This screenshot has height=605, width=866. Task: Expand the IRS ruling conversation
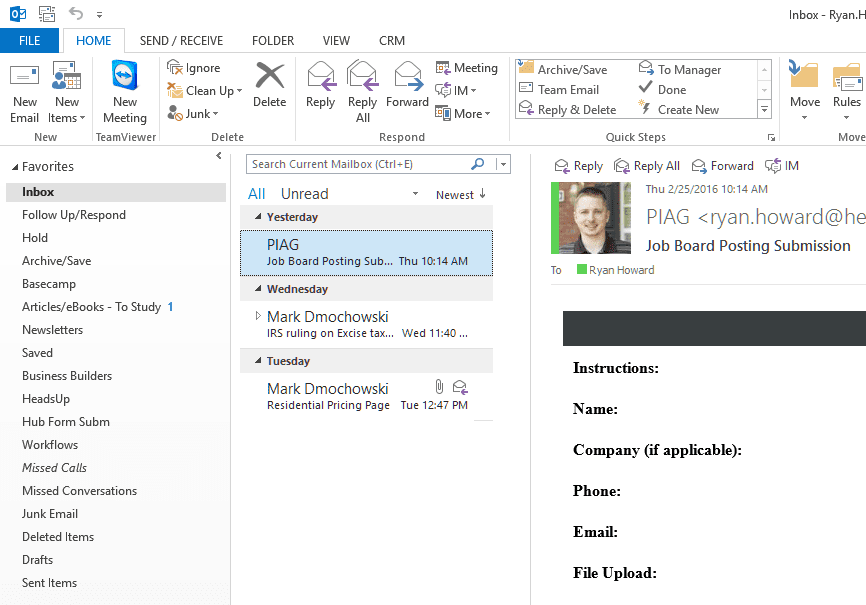click(x=258, y=316)
